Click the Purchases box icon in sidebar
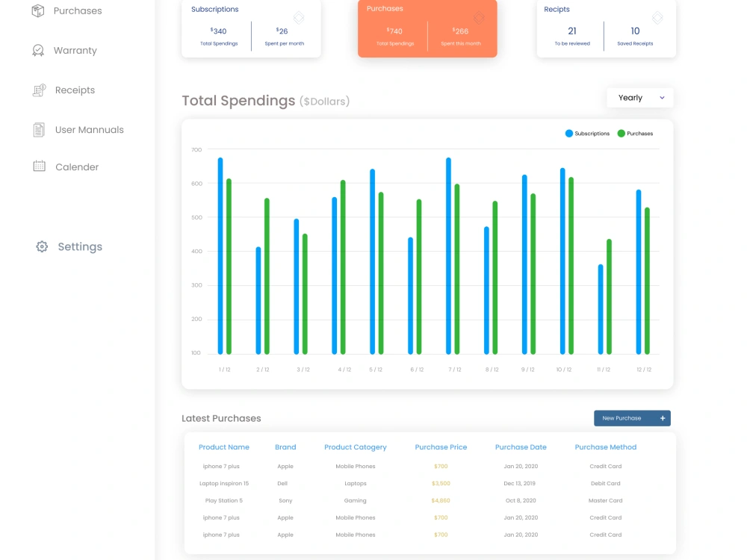 point(38,10)
